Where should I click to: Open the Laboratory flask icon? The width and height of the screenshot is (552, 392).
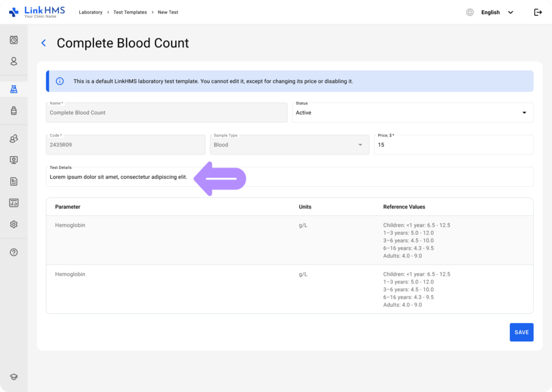(x=13, y=88)
